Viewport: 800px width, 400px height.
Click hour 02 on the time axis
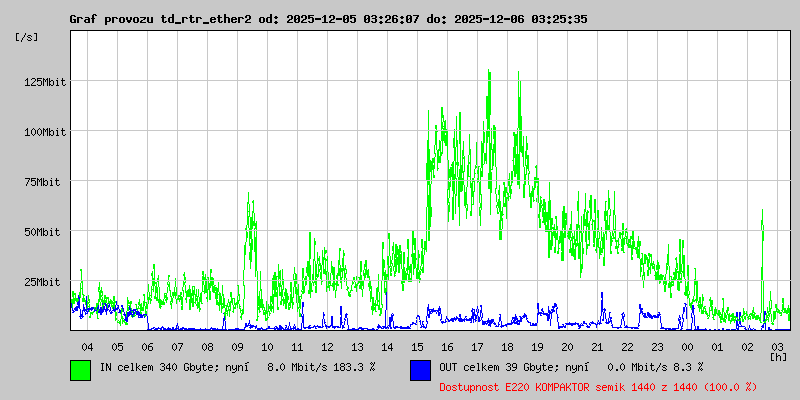pyautogui.click(x=747, y=346)
